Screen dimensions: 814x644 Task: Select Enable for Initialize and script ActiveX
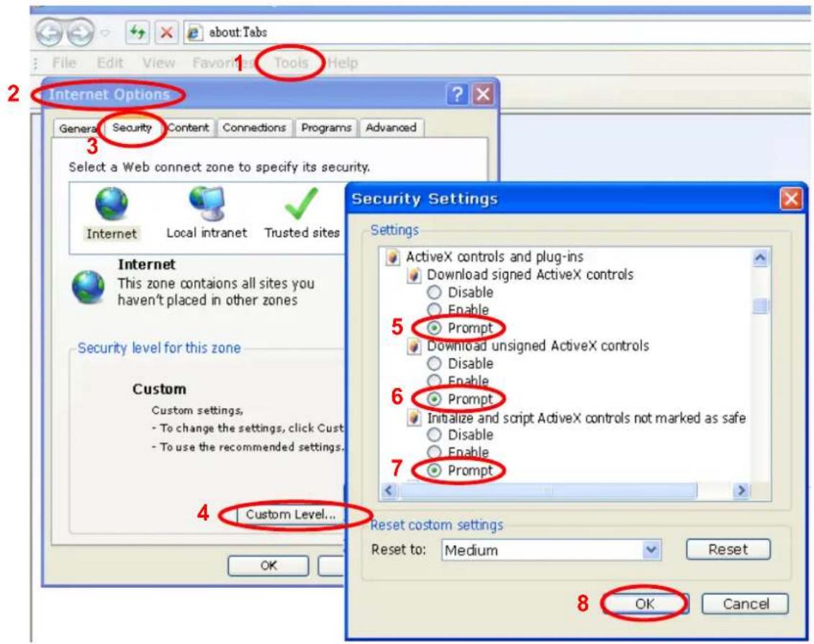[434, 453]
